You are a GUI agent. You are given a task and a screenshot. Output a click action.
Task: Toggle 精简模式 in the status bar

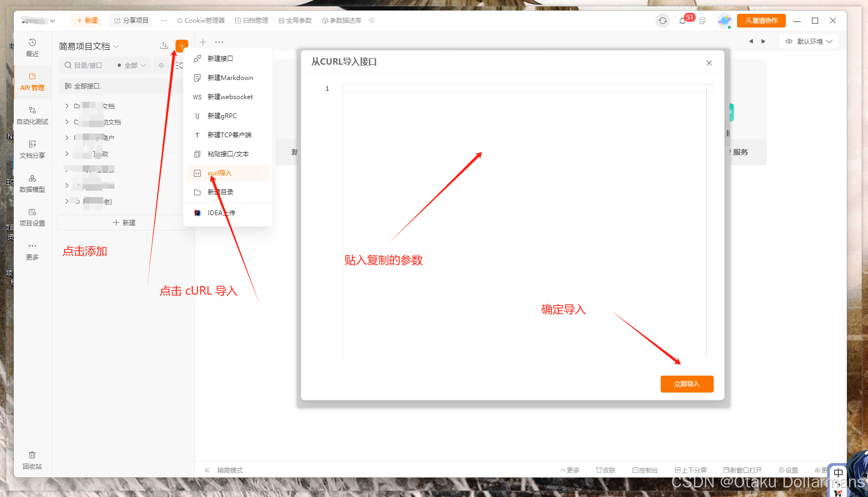pos(229,470)
